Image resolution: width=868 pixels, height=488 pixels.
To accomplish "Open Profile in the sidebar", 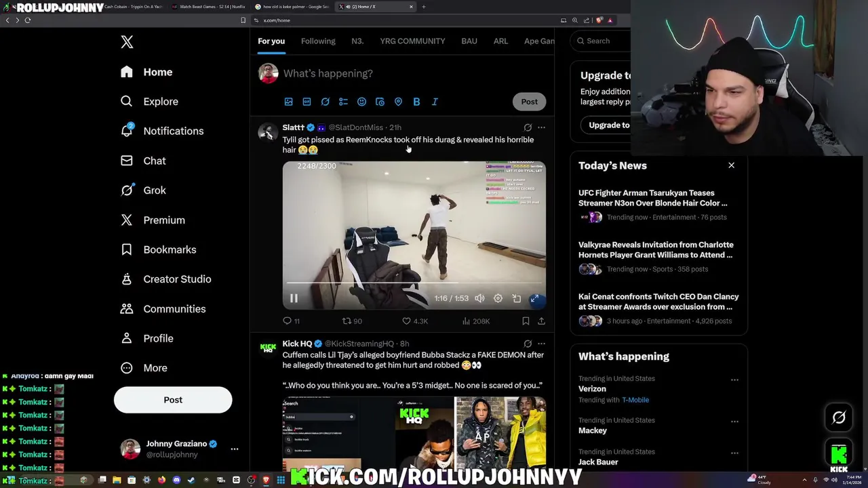I will (146, 338).
